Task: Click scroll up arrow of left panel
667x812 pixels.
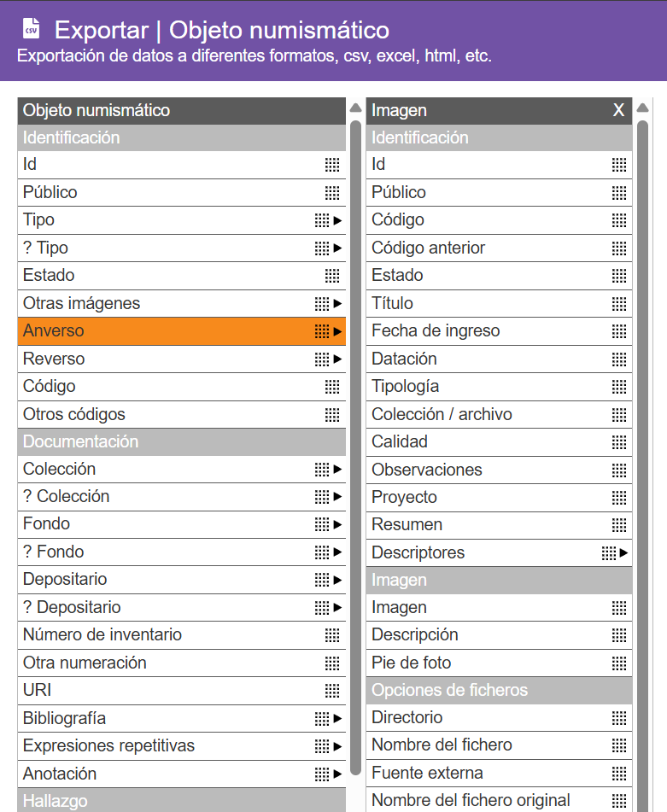Action: click(x=355, y=108)
